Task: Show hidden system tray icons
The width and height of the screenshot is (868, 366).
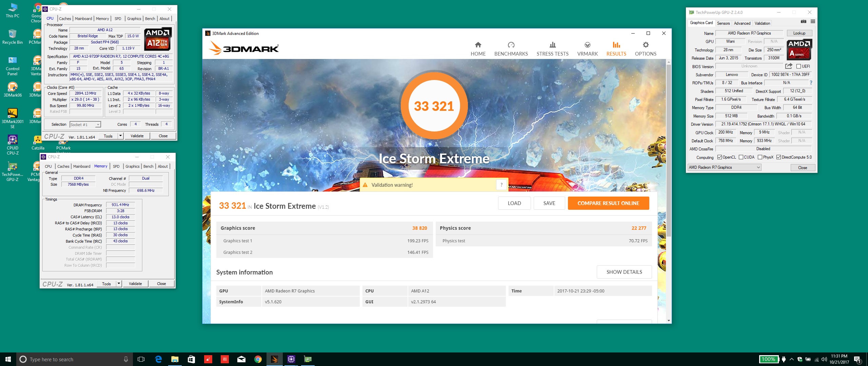Action: 791,359
